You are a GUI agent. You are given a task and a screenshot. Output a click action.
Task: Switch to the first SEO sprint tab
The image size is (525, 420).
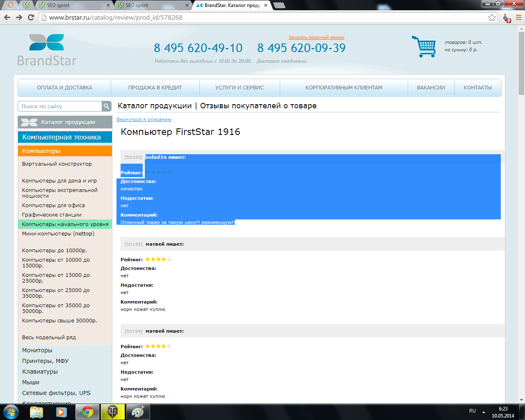point(74,5)
